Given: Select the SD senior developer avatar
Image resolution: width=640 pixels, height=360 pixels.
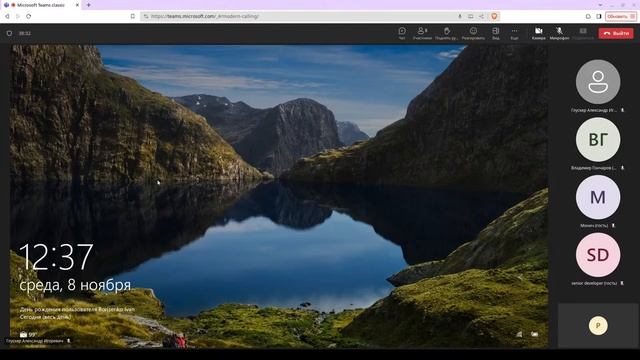Looking at the screenshot, I should click(598, 255).
